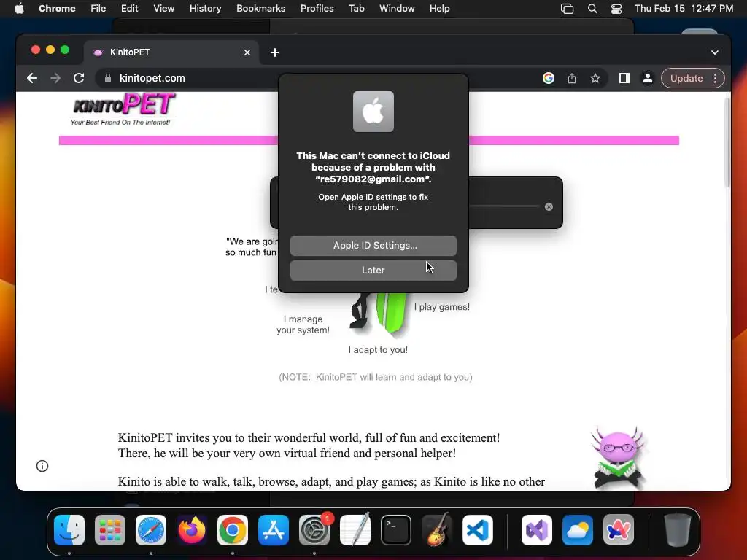The image size is (747, 560).
Task: Toggle Chrome side panel
Action: (624, 79)
